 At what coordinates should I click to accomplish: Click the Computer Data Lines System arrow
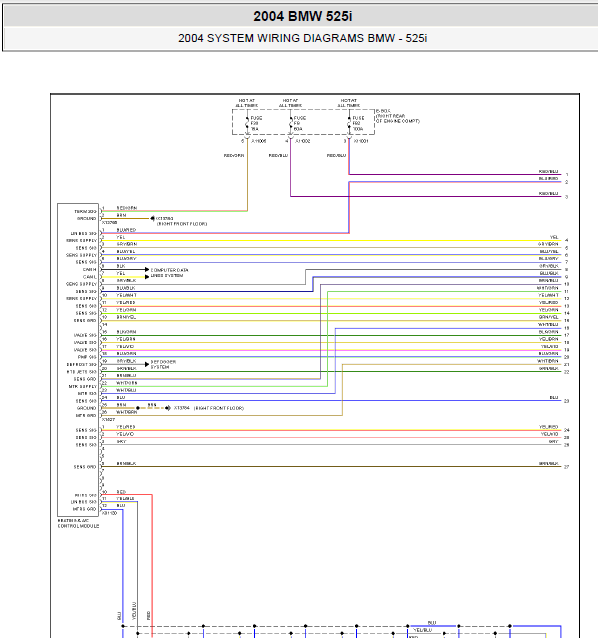[147, 270]
